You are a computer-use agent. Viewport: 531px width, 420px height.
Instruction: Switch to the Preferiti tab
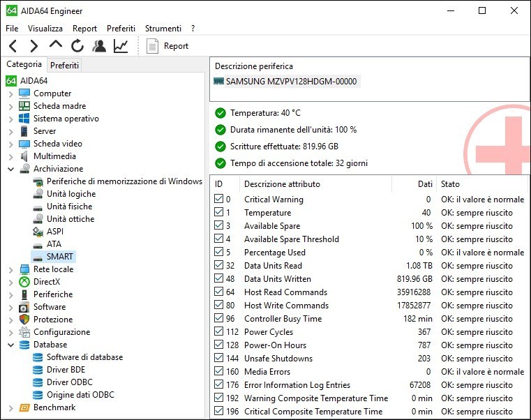pos(65,65)
